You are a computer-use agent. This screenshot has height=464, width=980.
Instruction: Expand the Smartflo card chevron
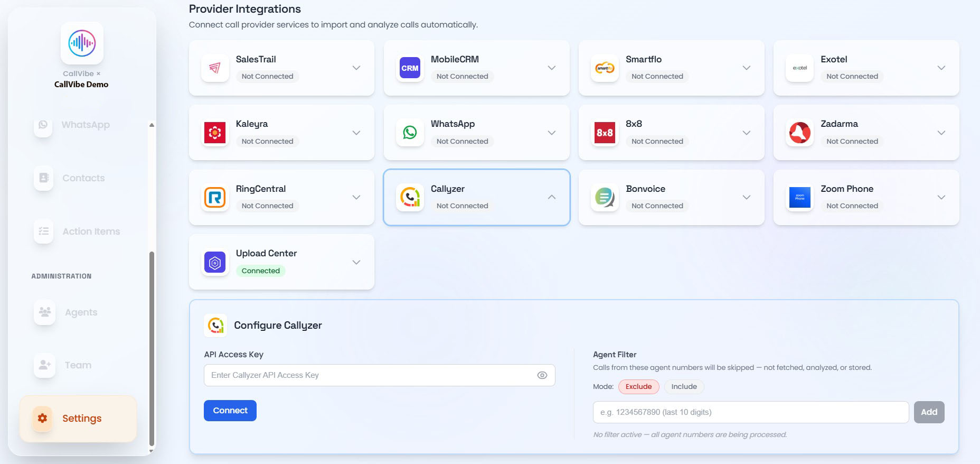747,68
